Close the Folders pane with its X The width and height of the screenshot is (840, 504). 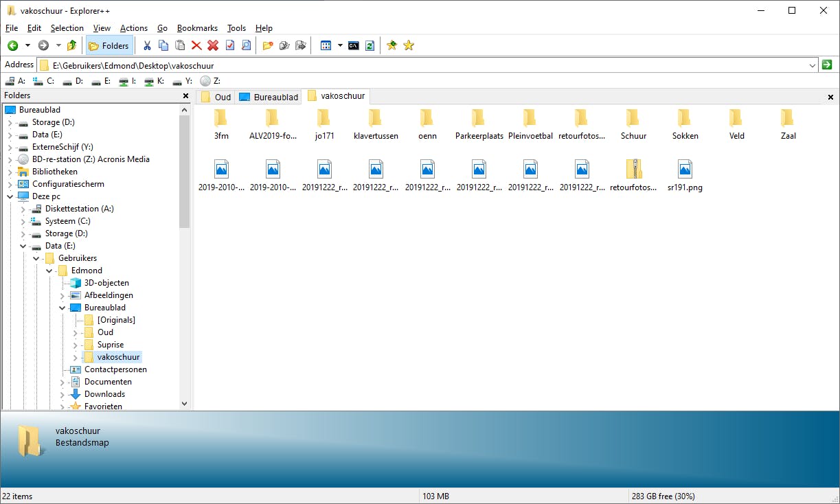click(185, 95)
